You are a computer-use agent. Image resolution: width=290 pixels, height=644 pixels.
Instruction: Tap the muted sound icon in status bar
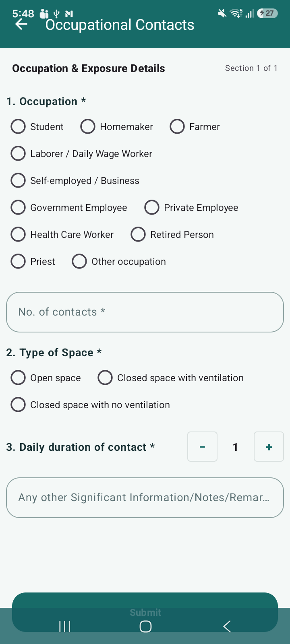point(222,13)
